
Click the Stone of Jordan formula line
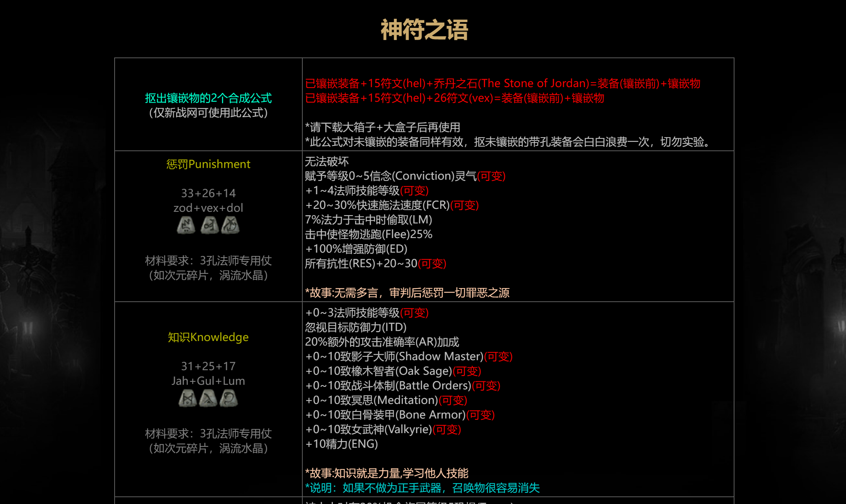click(x=502, y=83)
